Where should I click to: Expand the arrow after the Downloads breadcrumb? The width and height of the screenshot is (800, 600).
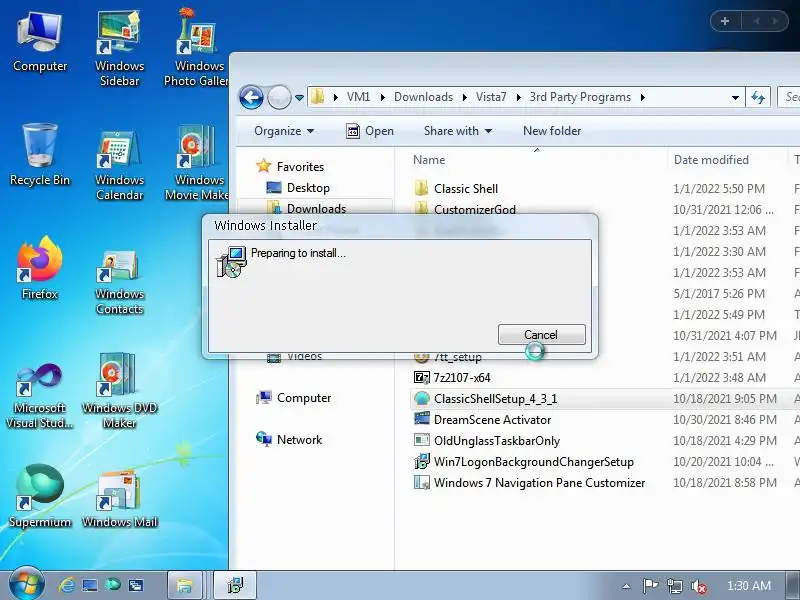point(464,97)
